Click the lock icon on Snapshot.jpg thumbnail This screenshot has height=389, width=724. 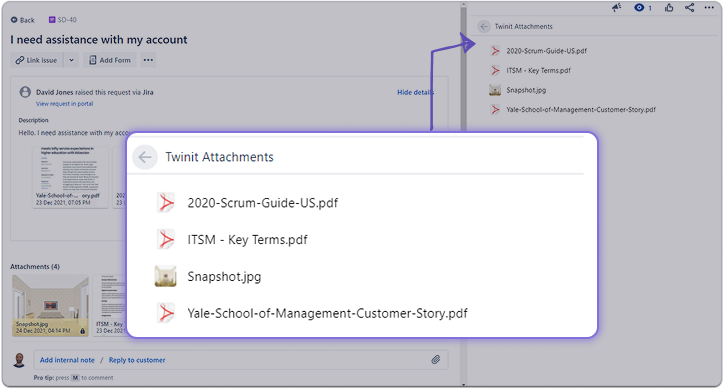click(83, 331)
